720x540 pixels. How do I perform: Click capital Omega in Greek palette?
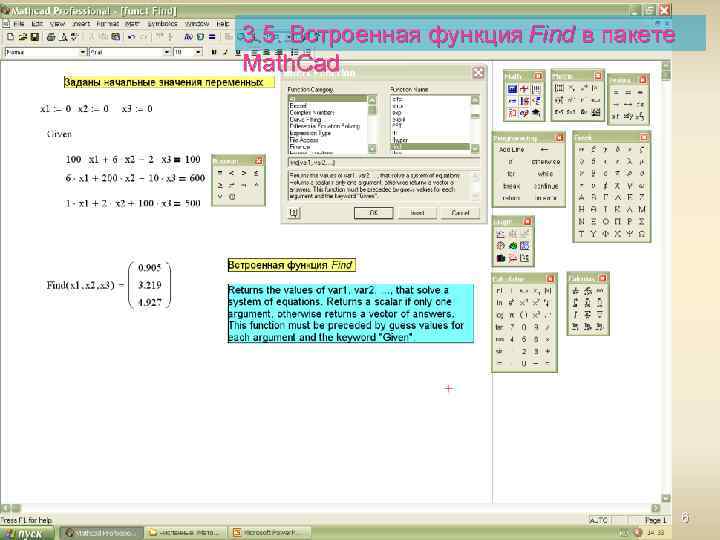(641, 233)
